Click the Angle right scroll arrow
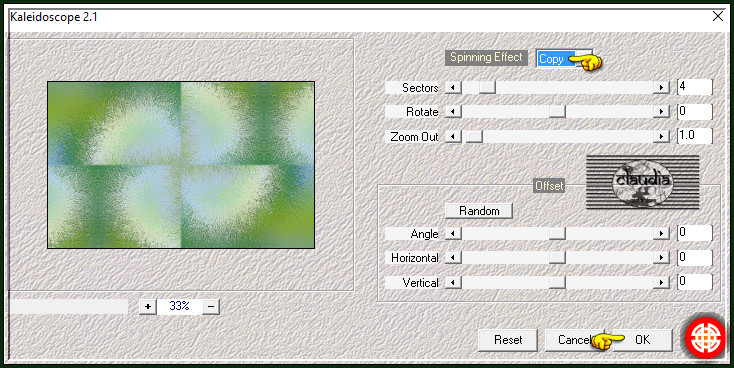Screen dimensions: 734x368 [x=661, y=233]
